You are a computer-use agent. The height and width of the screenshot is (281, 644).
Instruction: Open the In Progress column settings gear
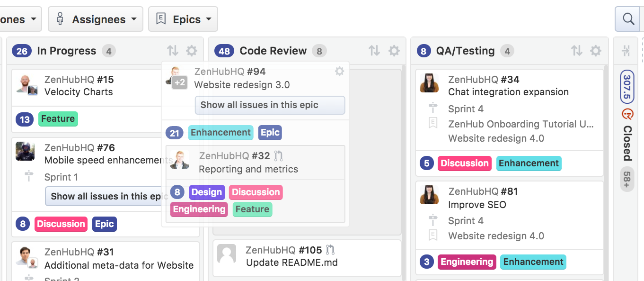pyautogui.click(x=192, y=51)
